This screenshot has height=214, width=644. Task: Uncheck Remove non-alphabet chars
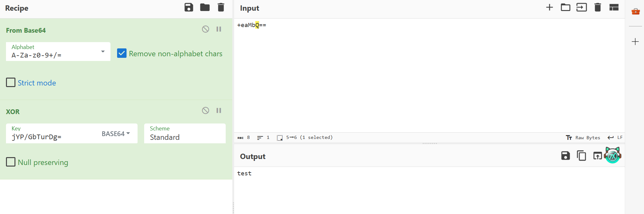(122, 53)
